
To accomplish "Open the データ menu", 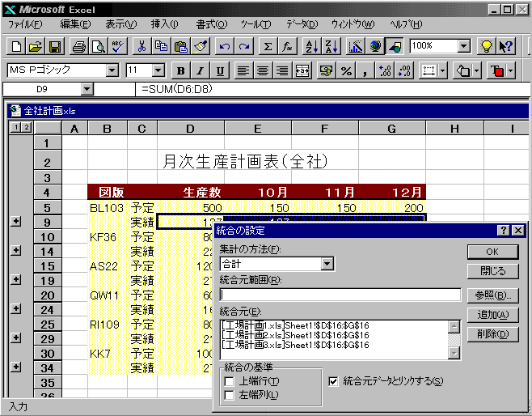I will [302, 24].
